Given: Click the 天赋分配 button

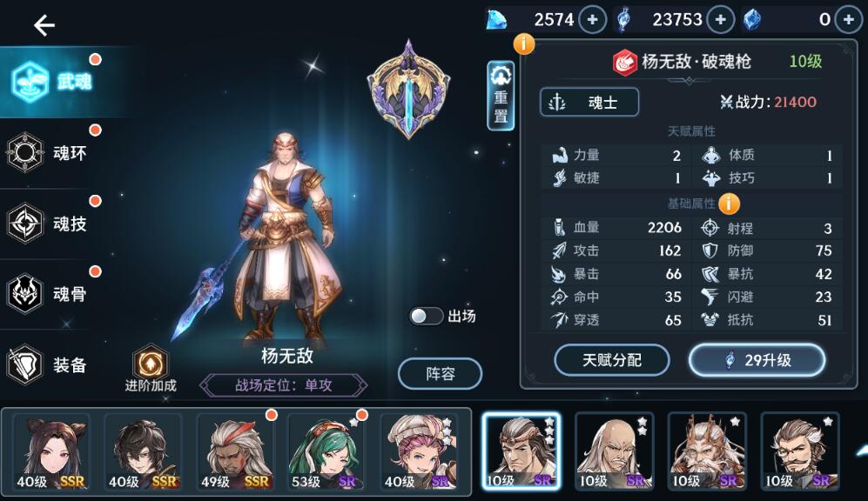Looking at the screenshot, I should pos(612,360).
